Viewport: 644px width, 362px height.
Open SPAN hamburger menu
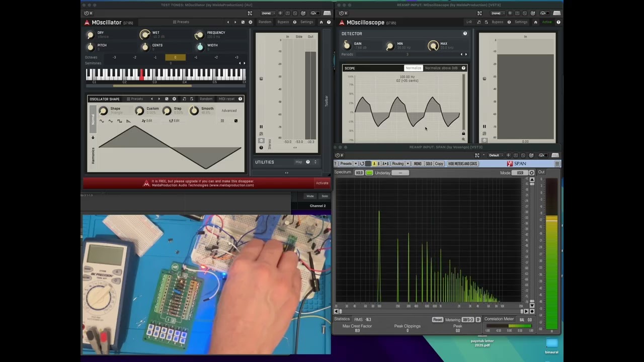557,163
